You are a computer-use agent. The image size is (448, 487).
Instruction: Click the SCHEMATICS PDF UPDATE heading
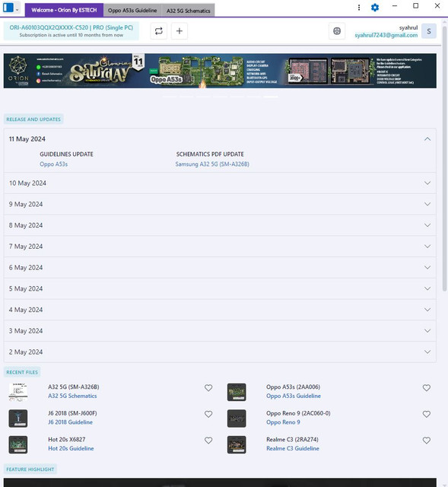pyautogui.click(x=210, y=154)
